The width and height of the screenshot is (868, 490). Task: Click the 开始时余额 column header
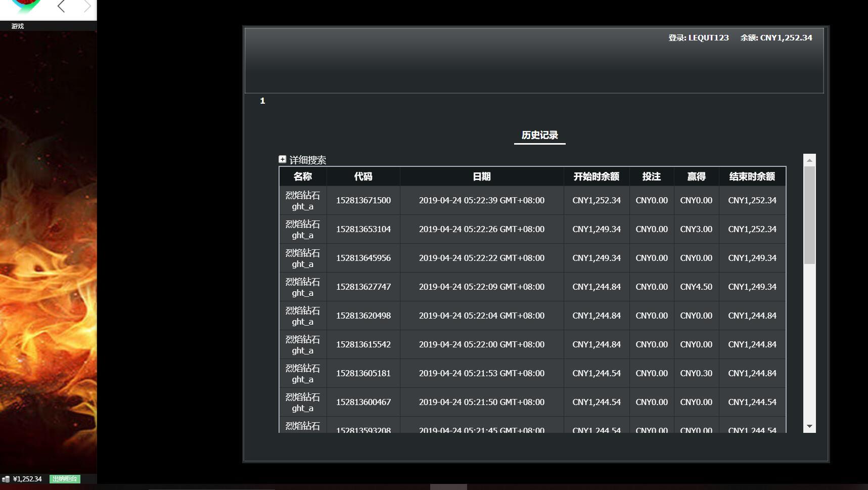[597, 176]
